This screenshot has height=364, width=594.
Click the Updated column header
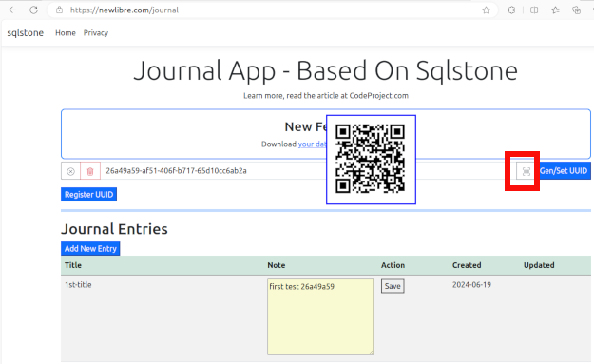[539, 265]
